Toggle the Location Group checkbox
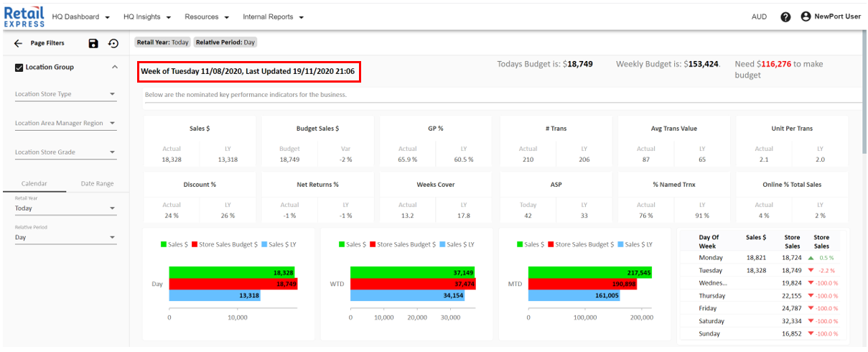868x352 pixels. (19, 68)
